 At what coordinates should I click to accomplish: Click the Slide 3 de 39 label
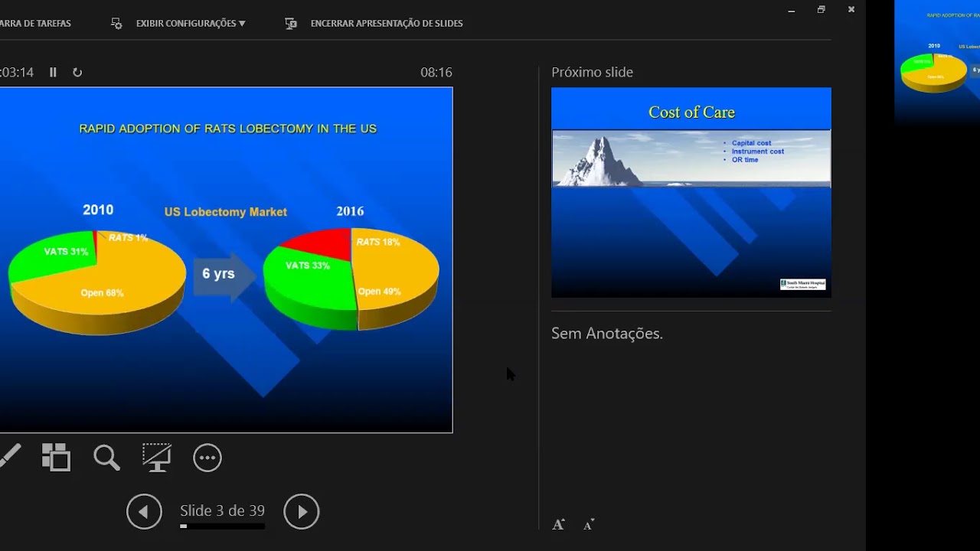[x=222, y=510]
